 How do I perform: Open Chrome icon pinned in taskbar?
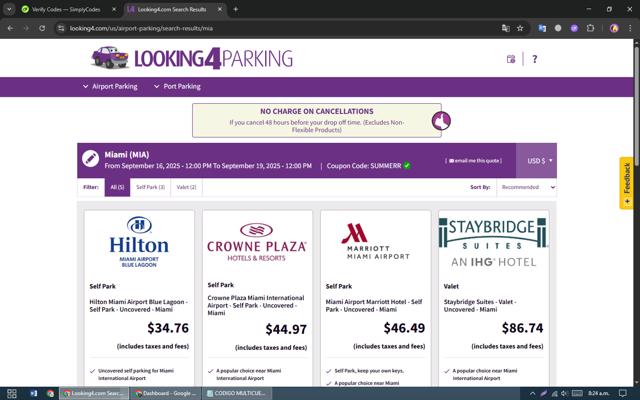pyautogui.click(x=50, y=393)
